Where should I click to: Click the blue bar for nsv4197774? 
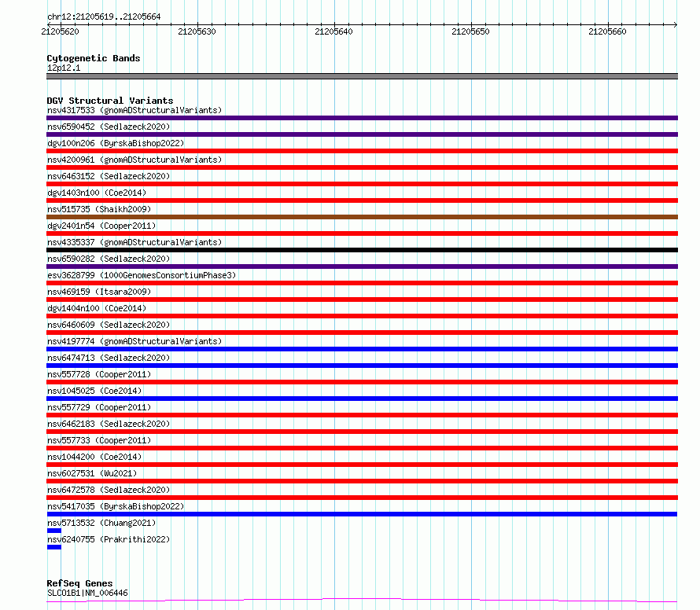click(362, 349)
